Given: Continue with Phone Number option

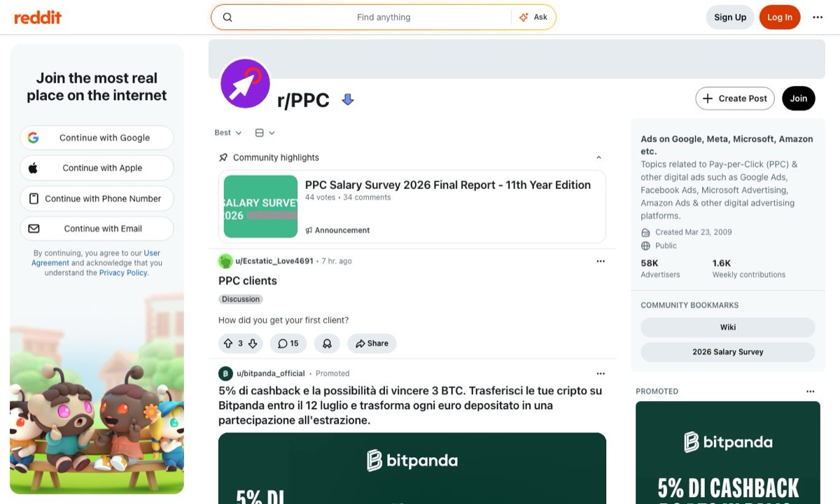Looking at the screenshot, I should [97, 199].
